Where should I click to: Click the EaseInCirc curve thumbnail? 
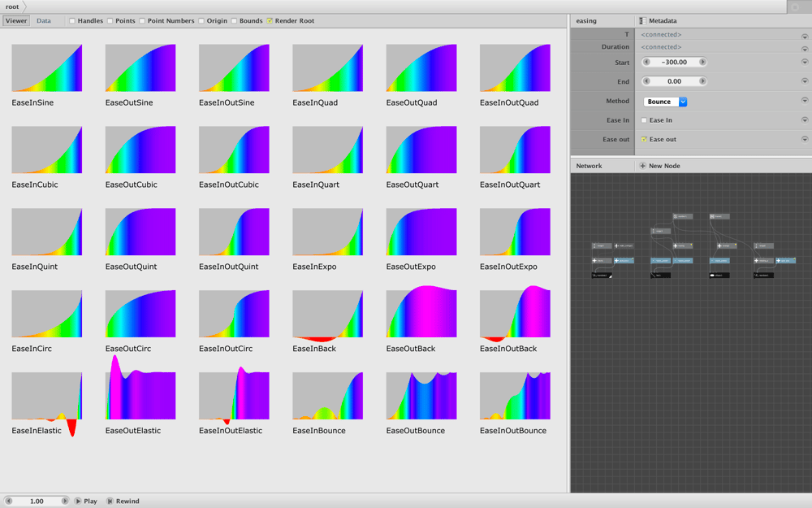click(x=46, y=314)
